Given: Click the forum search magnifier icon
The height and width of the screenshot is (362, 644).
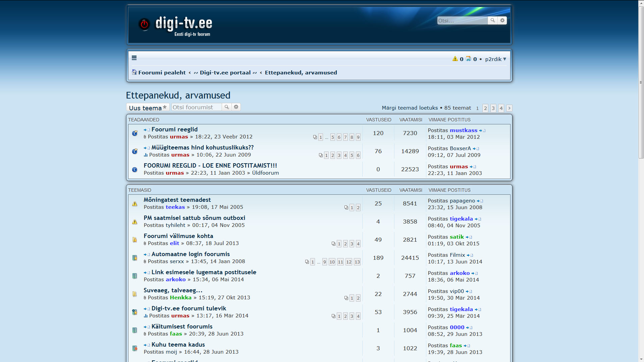Looking at the screenshot, I should pyautogui.click(x=227, y=107).
